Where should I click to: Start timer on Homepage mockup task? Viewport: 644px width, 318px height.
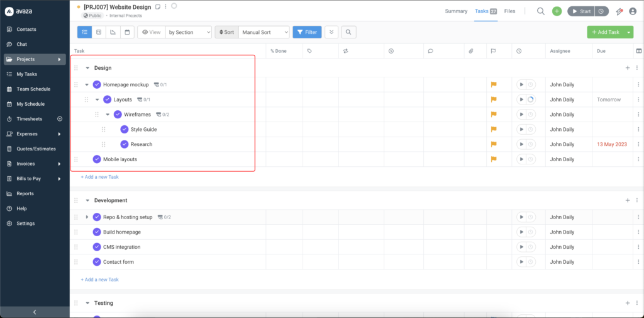(521, 84)
